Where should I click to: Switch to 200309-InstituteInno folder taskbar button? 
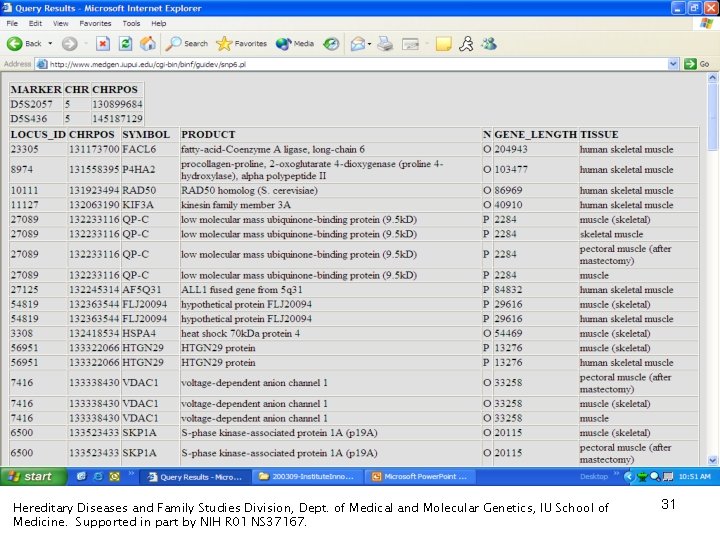coord(307,477)
